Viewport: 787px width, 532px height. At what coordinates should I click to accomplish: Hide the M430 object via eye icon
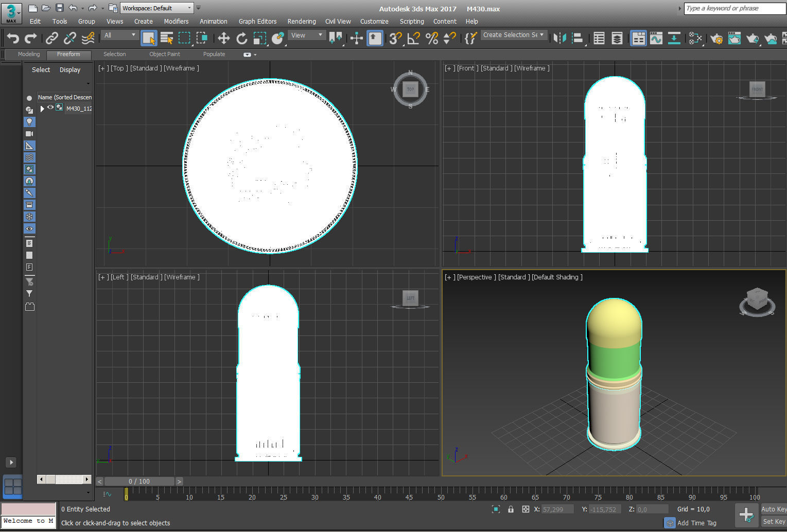click(x=50, y=108)
